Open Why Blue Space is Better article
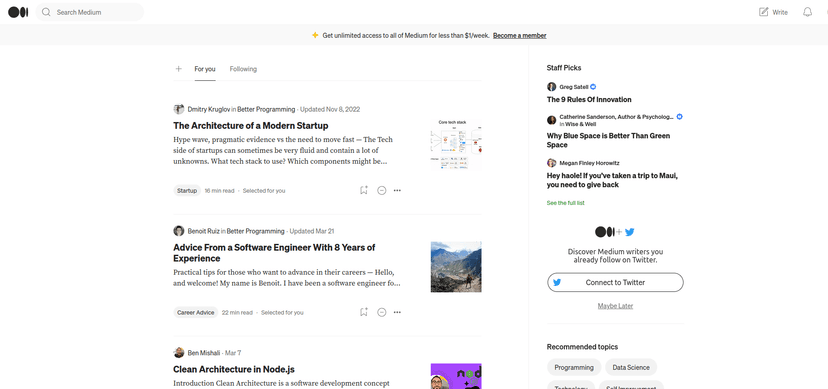This screenshot has width=828, height=389. [608, 140]
